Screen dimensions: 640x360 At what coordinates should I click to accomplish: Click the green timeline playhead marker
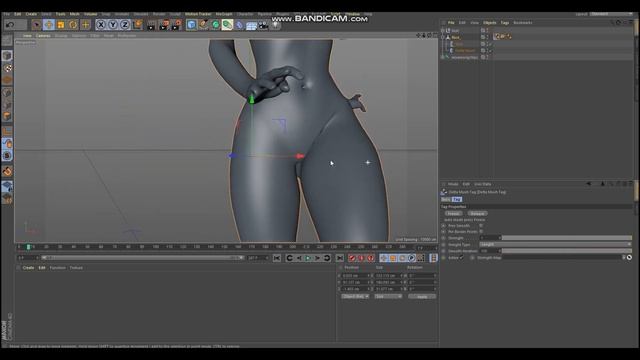pos(28,247)
